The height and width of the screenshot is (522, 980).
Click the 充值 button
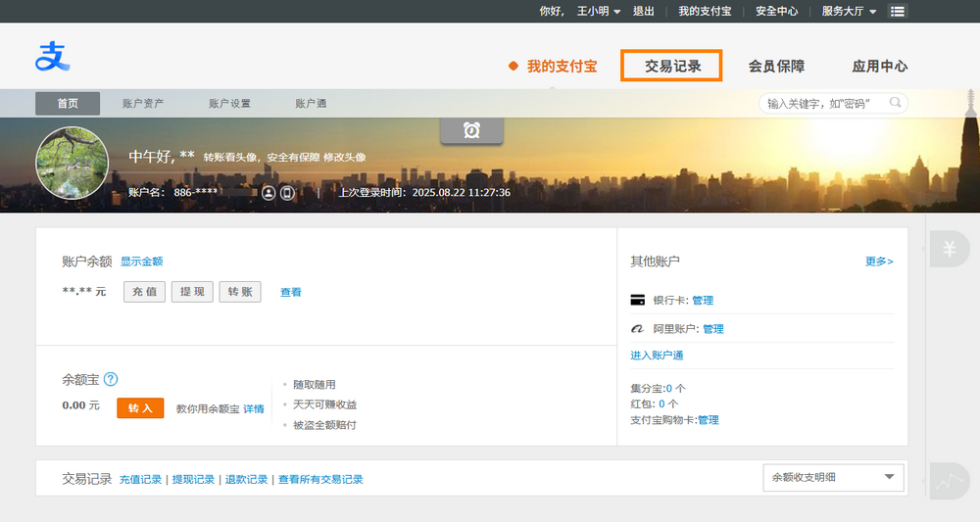coord(144,292)
